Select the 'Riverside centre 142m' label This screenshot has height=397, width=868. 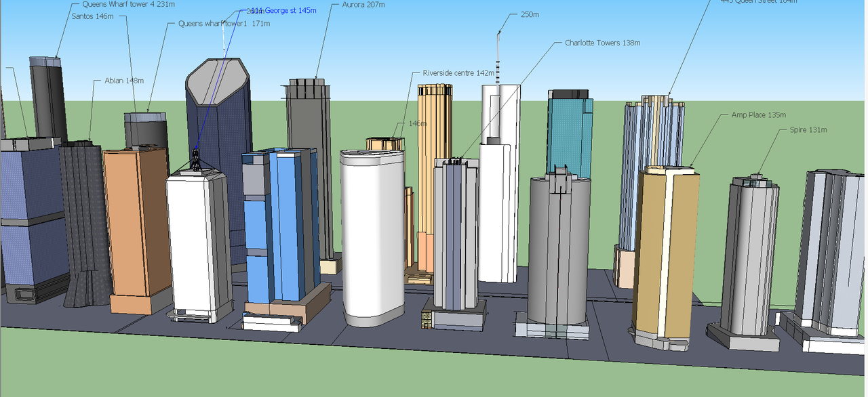458,72
